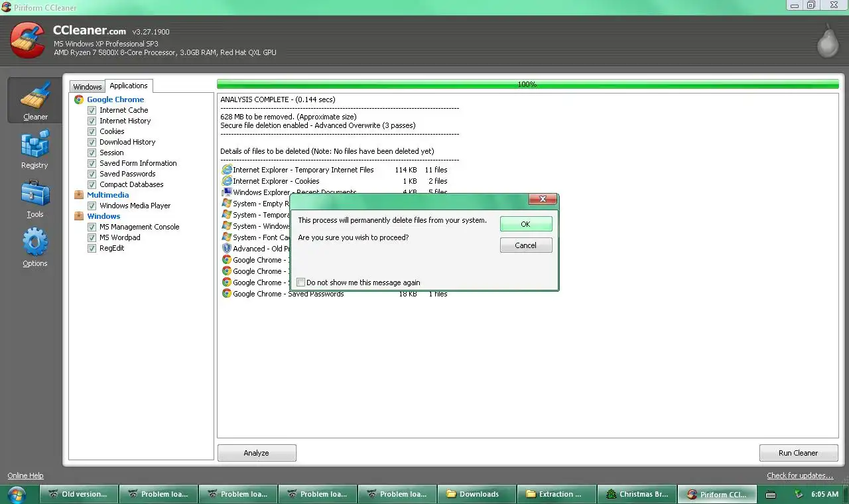Uncheck the Cookies checkbox
This screenshot has height=504, width=849.
(92, 132)
